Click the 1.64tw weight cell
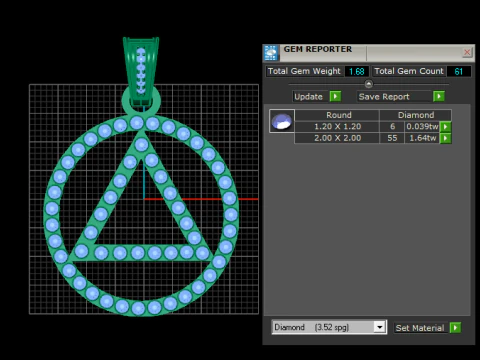Viewport: 480px width, 360px height. coord(422,138)
